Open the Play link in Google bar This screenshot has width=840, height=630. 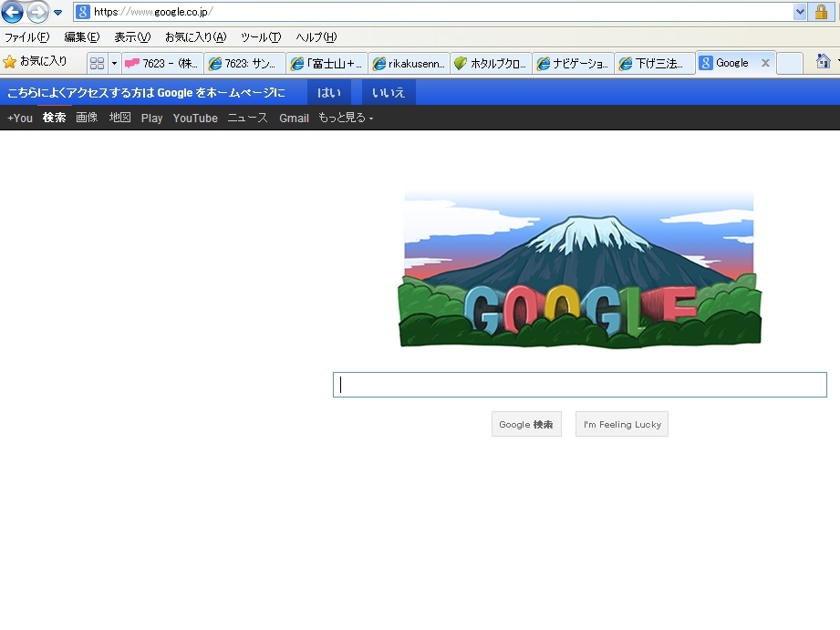click(x=151, y=118)
